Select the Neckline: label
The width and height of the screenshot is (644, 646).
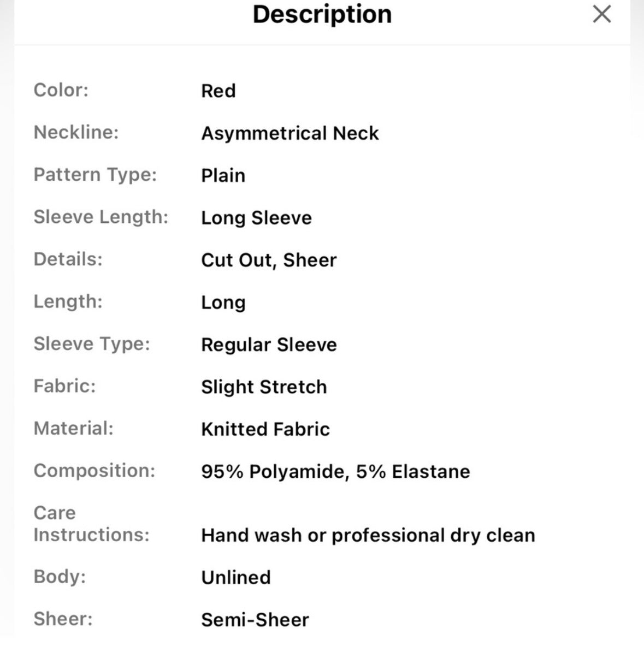coord(76,133)
